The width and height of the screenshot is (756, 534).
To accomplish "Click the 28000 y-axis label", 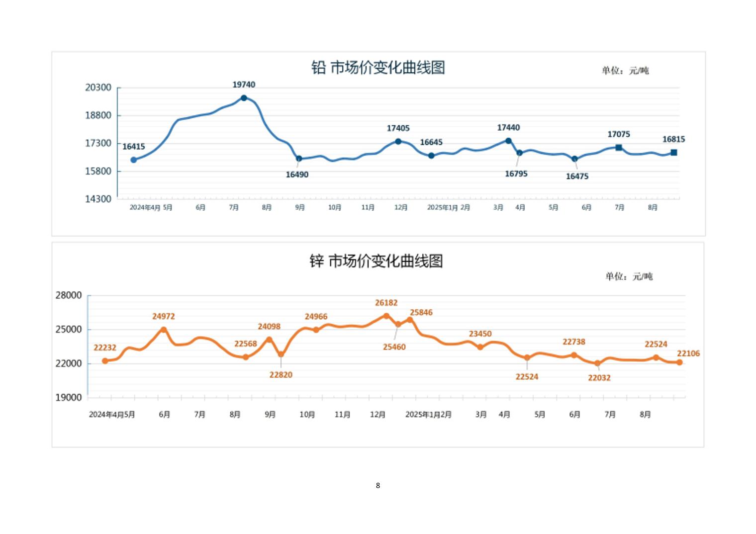I will pyautogui.click(x=69, y=295).
